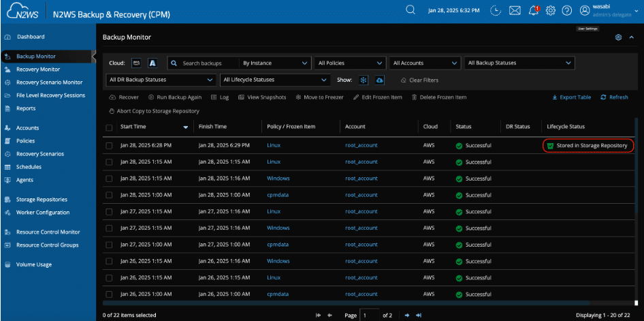Click Clear Filters

(x=420, y=80)
